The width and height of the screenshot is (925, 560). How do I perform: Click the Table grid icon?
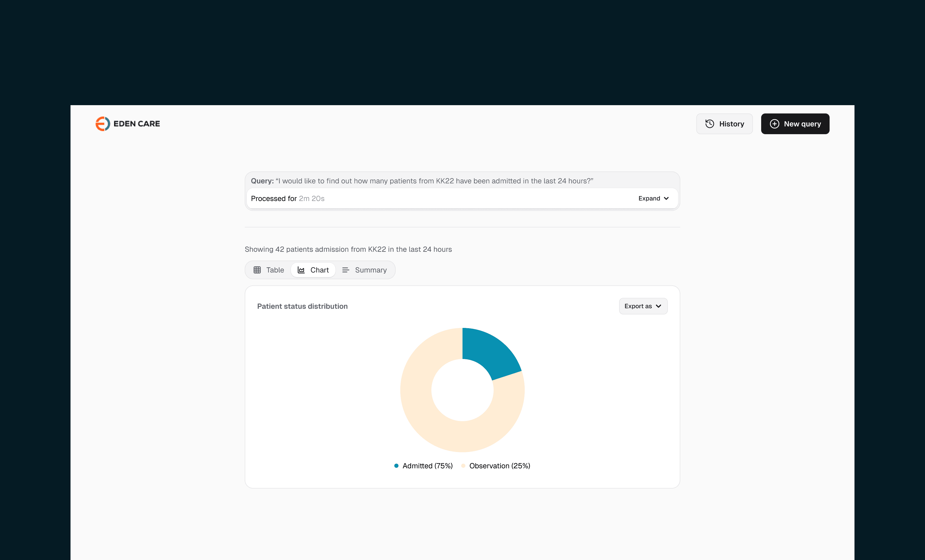click(x=257, y=270)
